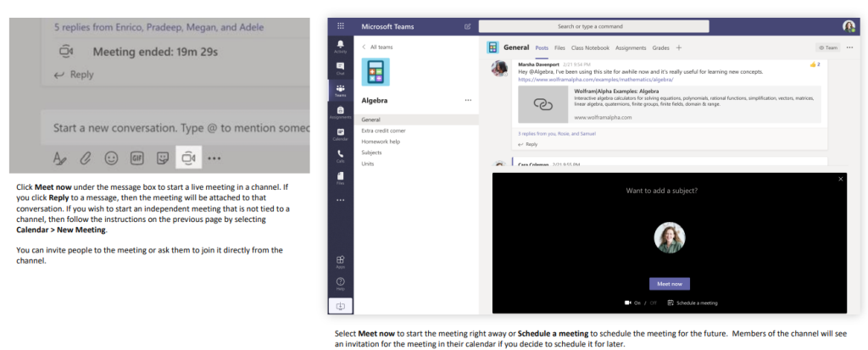
Task: Switch to the Files tab
Action: [559, 48]
